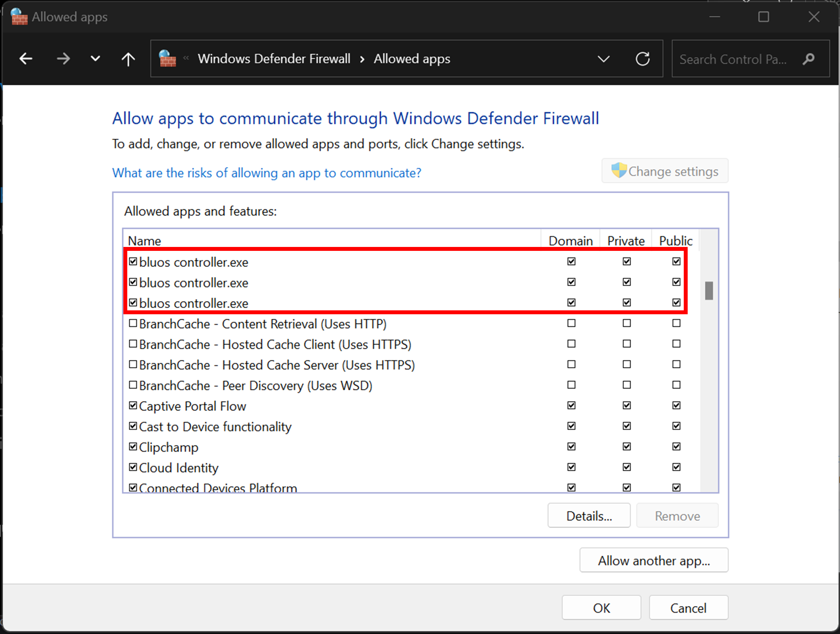Expand the address bar history dropdown
Image resolution: width=840 pixels, height=634 pixels.
(603, 59)
